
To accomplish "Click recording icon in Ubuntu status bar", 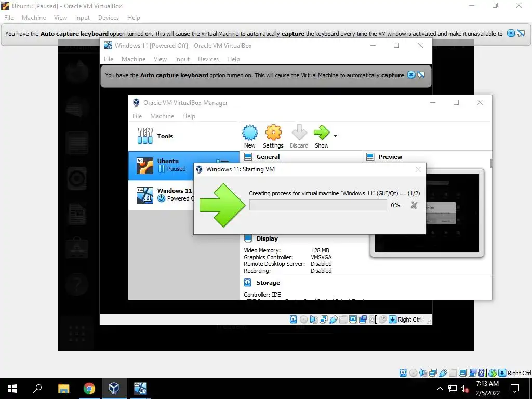I will [x=472, y=373].
